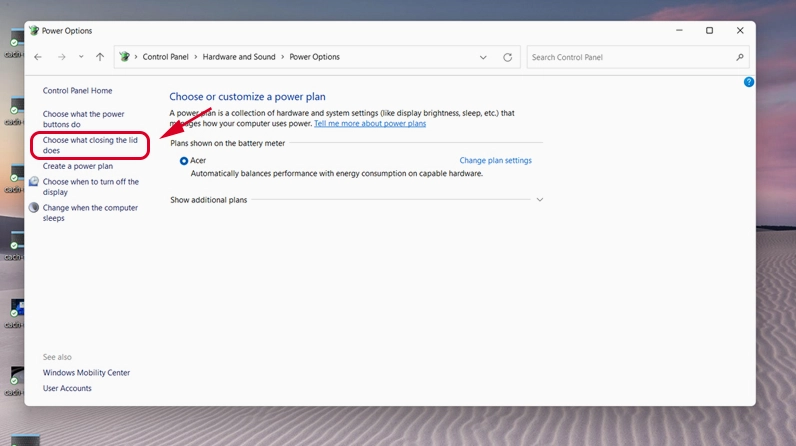Image resolution: width=796 pixels, height=446 pixels.
Task: Open Windows Mobility Center link
Action: pyautogui.click(x=86, y=373)
